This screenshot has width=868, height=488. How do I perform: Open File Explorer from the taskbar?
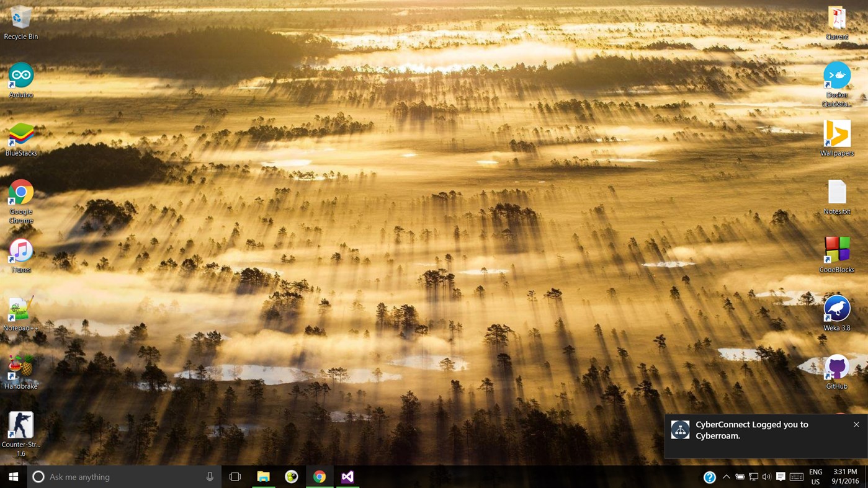click(x=264, y=477)
